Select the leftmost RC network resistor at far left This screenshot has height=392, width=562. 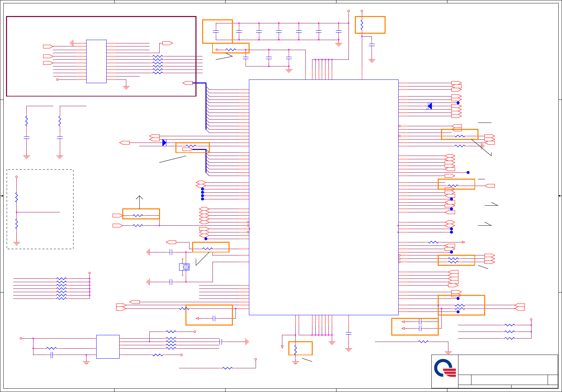click(26, 121)
